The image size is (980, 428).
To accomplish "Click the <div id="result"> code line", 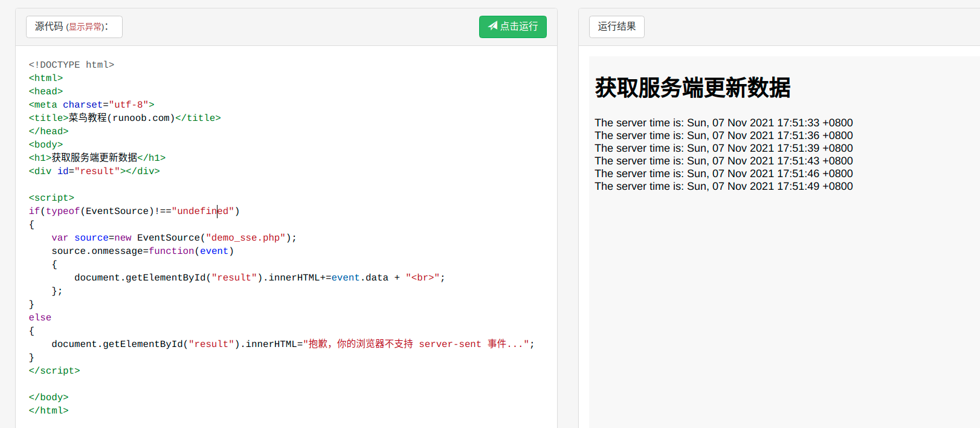I will click(94, 171).
